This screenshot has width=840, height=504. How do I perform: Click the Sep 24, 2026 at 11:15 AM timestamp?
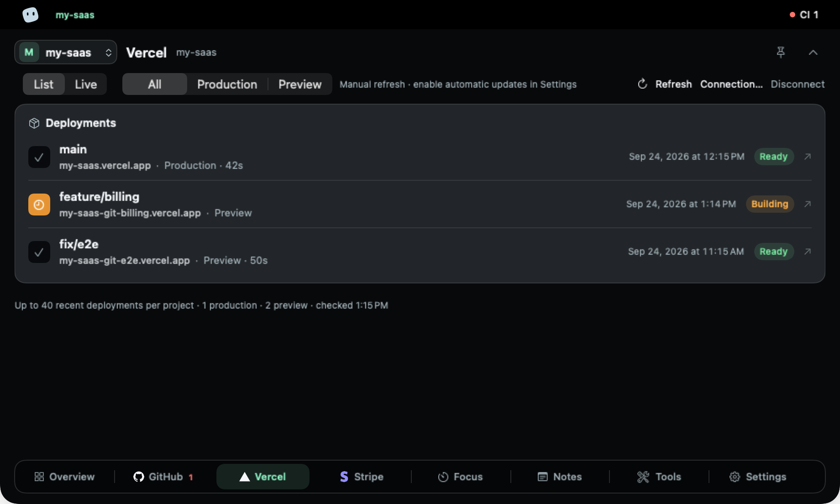(686, 252)
